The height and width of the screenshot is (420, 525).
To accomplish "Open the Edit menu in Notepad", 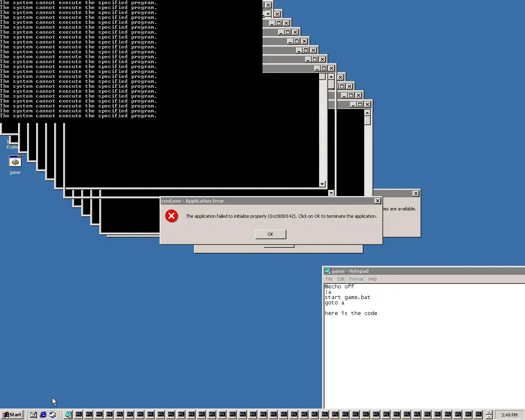I will (341, 279).
